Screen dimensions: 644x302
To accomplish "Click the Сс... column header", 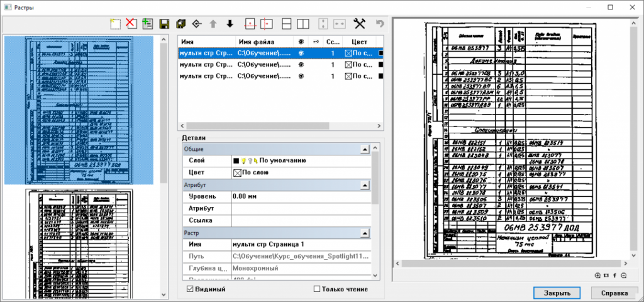I will coord(332,42).
